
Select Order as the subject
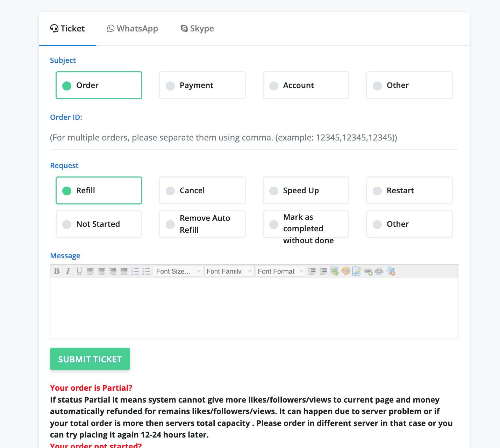tap(99, 85)
